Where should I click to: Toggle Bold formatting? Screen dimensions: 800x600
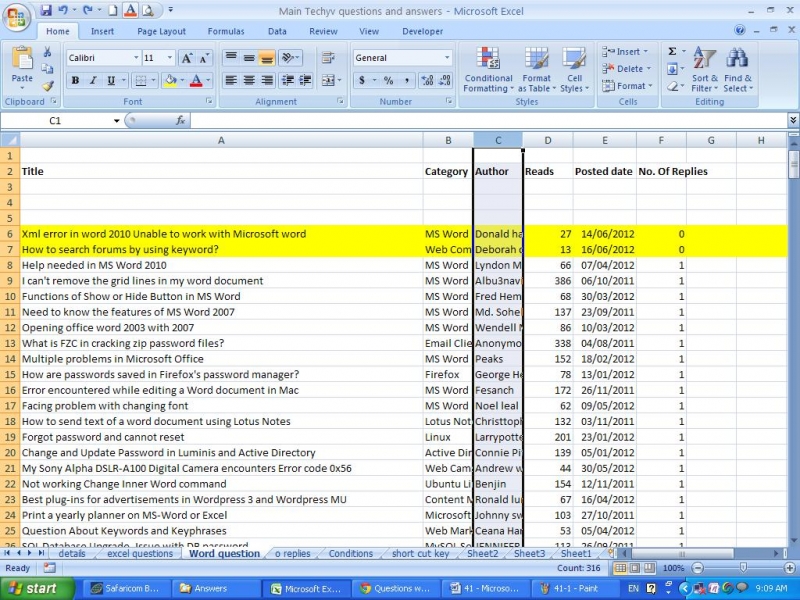pyautogui.click(x=75, y=81)
